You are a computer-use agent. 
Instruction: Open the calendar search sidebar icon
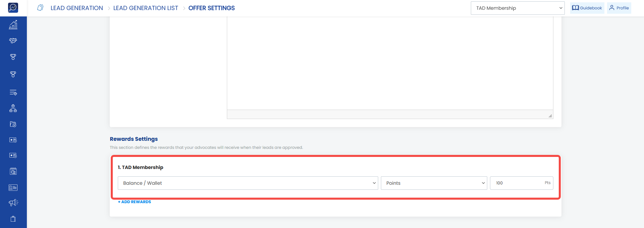click(13, 171)
